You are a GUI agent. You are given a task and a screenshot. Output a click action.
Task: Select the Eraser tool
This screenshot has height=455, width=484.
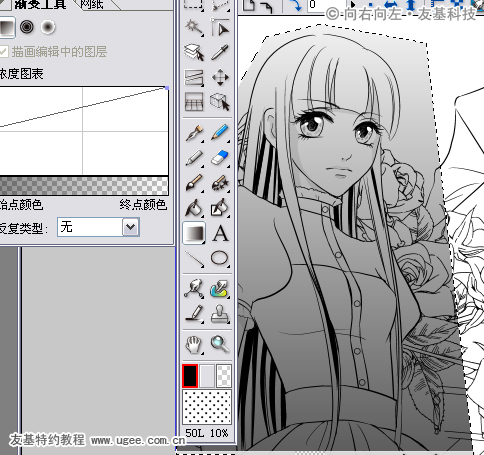(x=220, y=158)
